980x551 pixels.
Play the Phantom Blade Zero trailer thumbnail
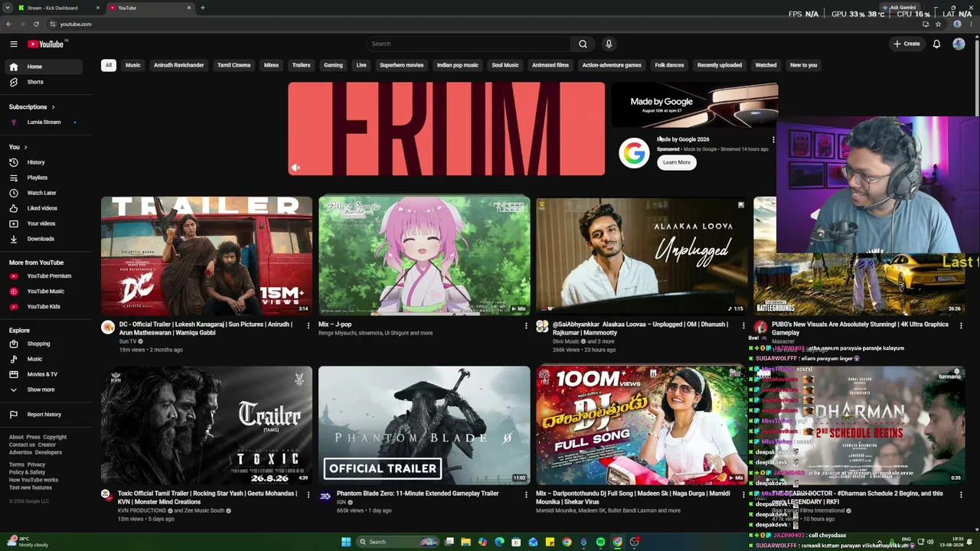click(x=424, y=425)
